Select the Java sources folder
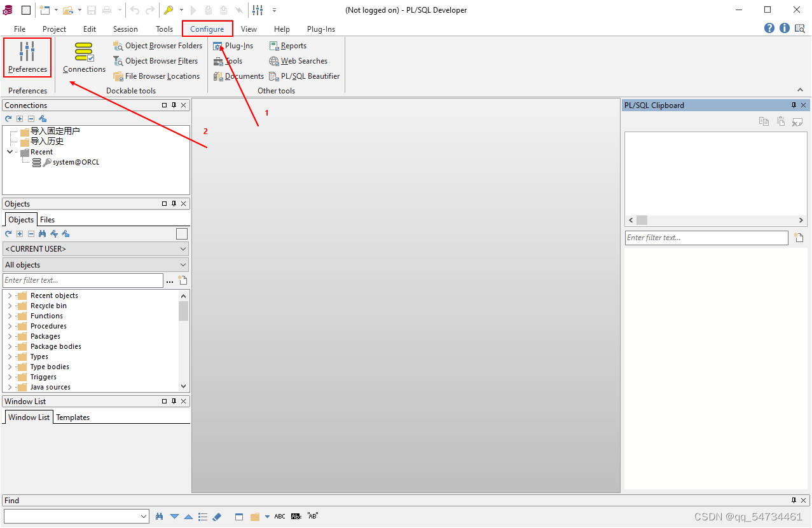Screen dimensions: 812x528 click(x=50, y=387)
